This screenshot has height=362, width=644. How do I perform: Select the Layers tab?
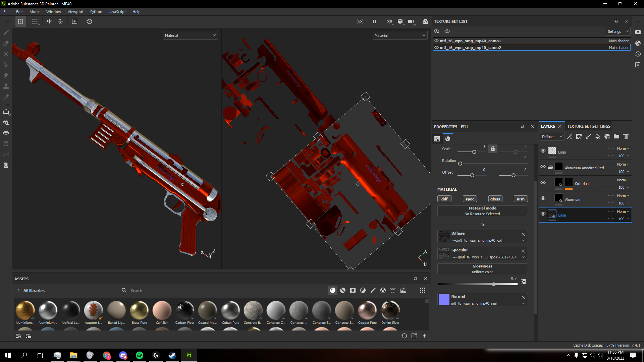click(x=548, y=126)
